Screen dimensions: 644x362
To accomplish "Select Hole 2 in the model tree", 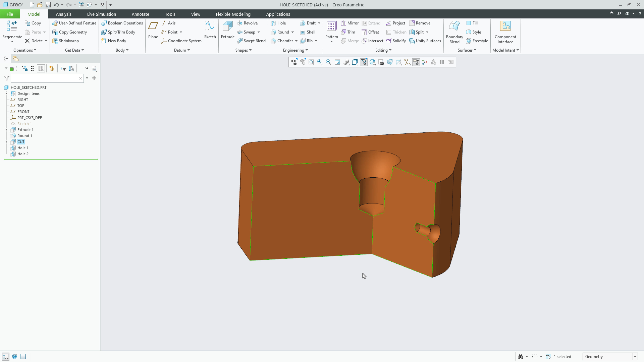I will [x=23, y=154].
